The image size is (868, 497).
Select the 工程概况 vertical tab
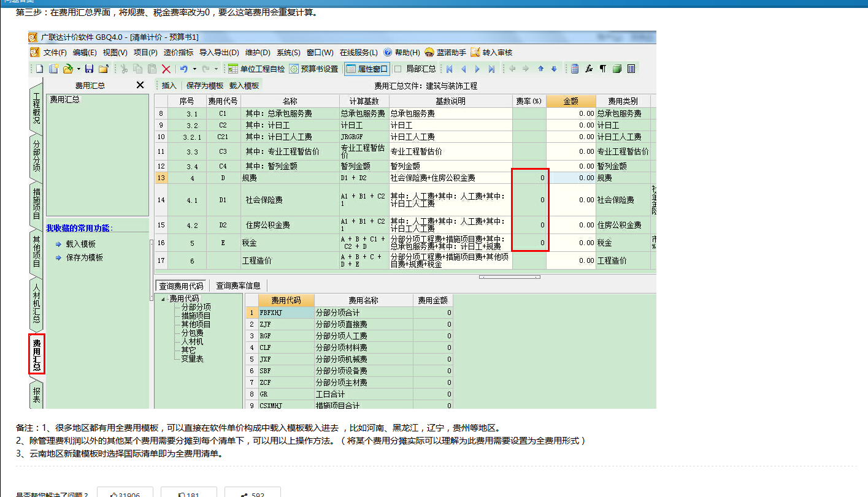[x=36, y=108]
